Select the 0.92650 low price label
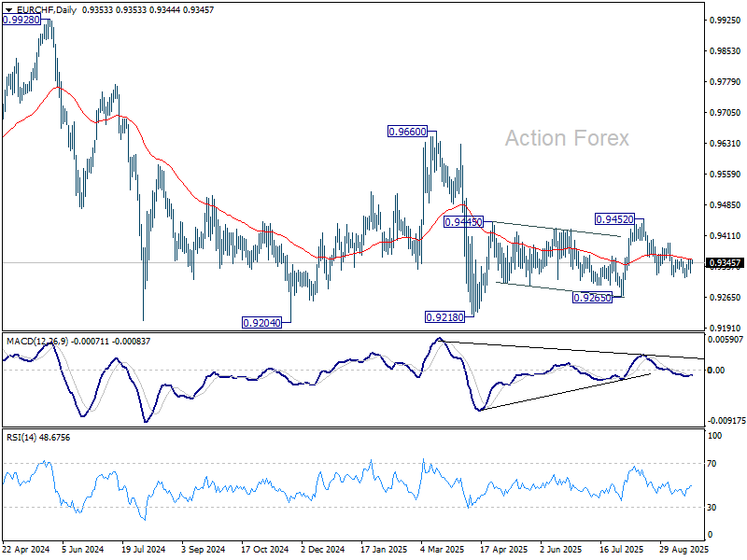 [x=592, y=298]
